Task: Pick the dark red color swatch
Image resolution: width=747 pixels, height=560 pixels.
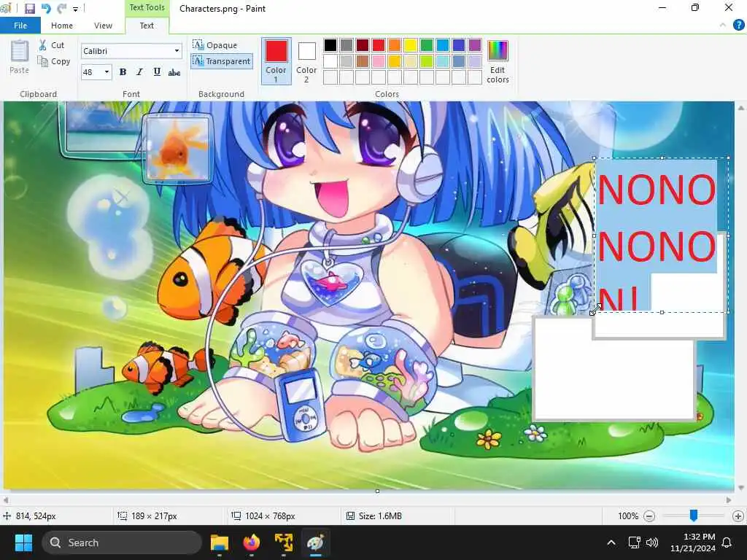Action: tap(363, 44)
